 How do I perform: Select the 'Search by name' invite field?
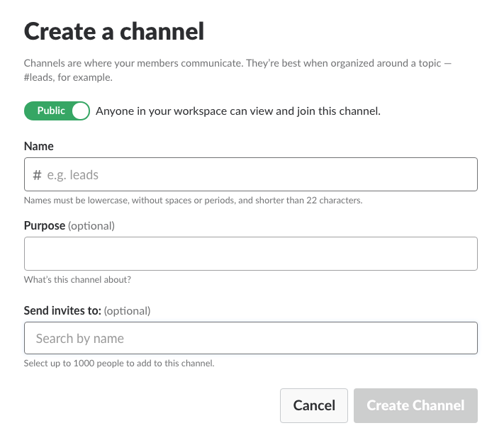coord(250,339)
